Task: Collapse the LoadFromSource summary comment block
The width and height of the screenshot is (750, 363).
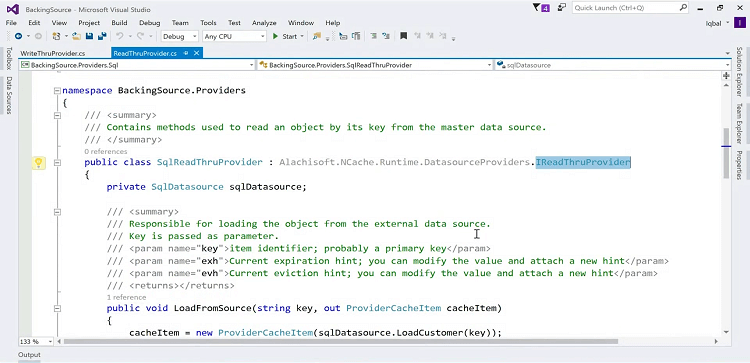Action: (x=57, y=212)
